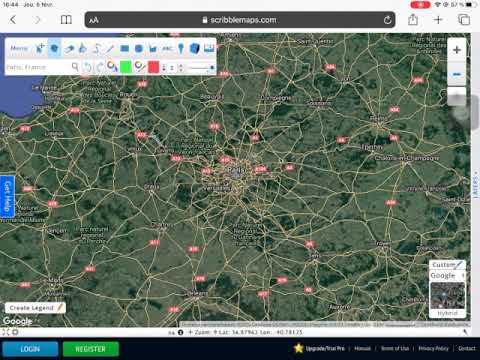Image resolution: width=480 pixels, height=360 pixels.
Task: Reload the page in Safari
Action: [387, 20]
